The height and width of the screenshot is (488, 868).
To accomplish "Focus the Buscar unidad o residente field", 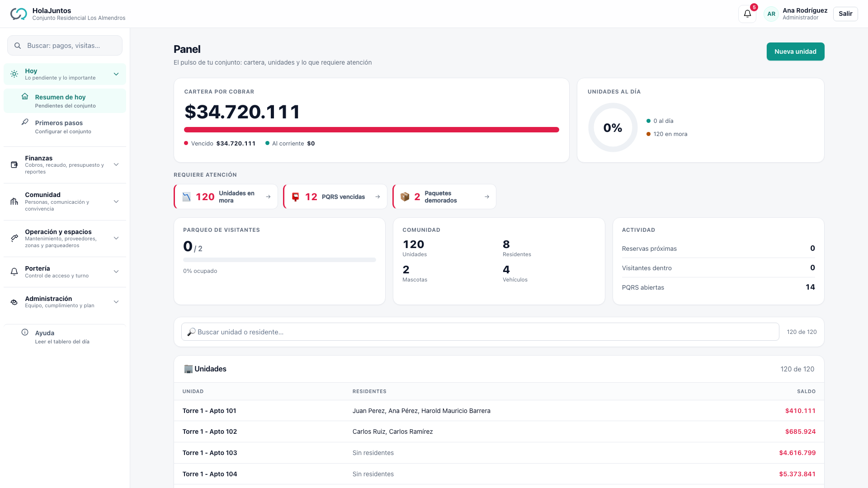I will 480,332.
